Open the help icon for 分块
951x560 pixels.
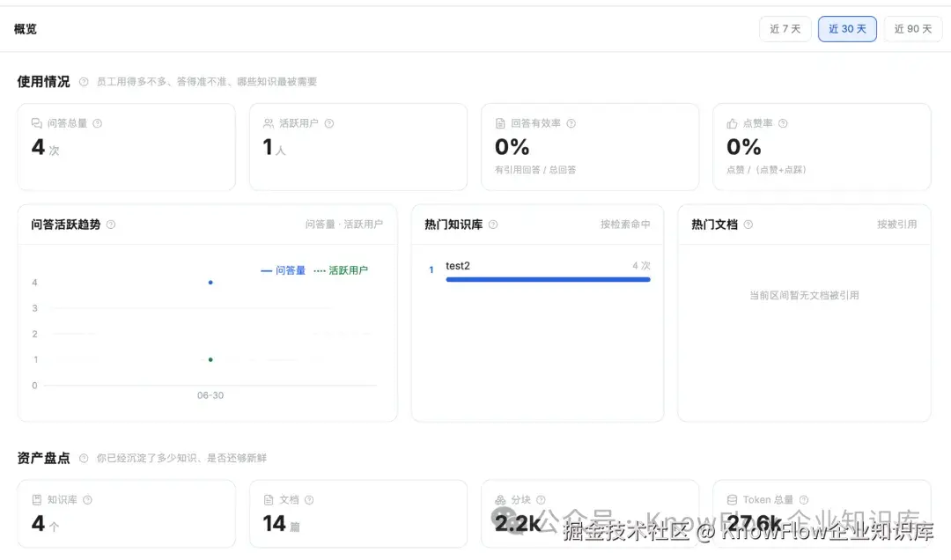(541, 500)
